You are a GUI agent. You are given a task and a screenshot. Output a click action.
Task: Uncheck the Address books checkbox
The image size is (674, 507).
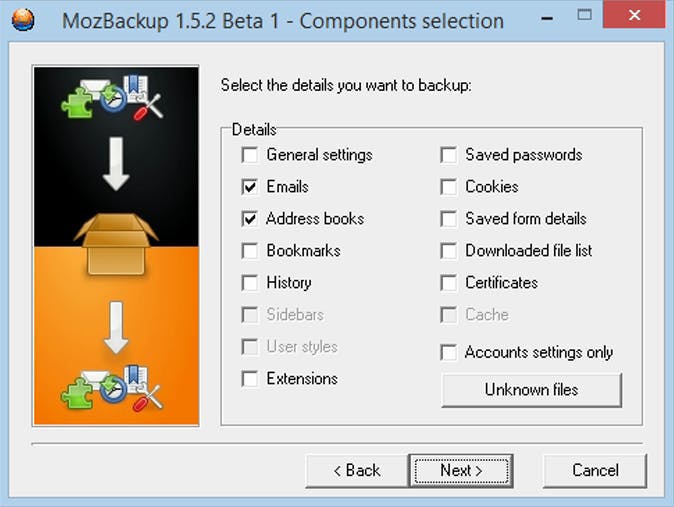click(x=249, y=219)
